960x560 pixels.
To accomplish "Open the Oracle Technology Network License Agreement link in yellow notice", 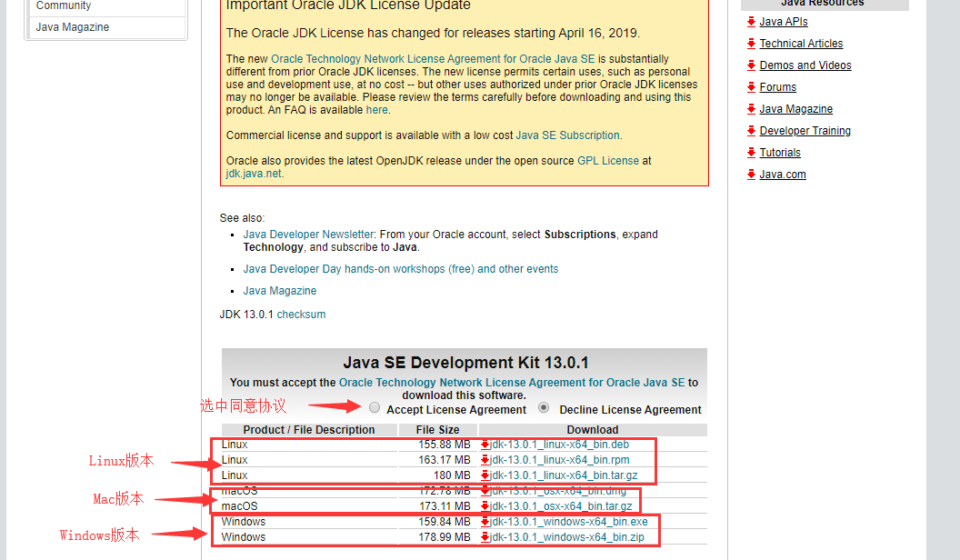I will coord(433,59).
